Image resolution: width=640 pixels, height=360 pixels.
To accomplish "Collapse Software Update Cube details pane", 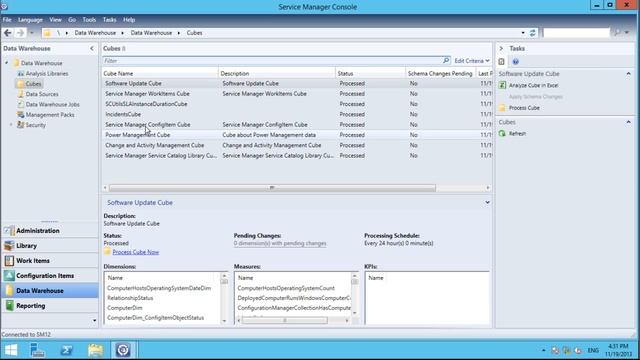I will pos(487,202).
